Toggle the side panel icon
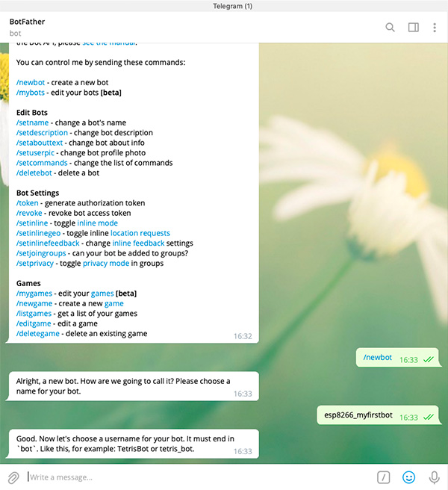Viewport: 448px width, 490px height. tap(414, 28)
